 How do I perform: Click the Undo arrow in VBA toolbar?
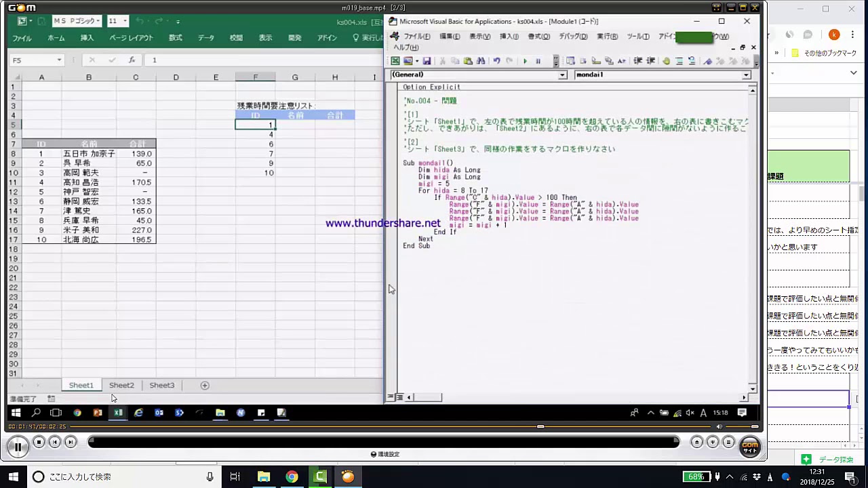496,61
